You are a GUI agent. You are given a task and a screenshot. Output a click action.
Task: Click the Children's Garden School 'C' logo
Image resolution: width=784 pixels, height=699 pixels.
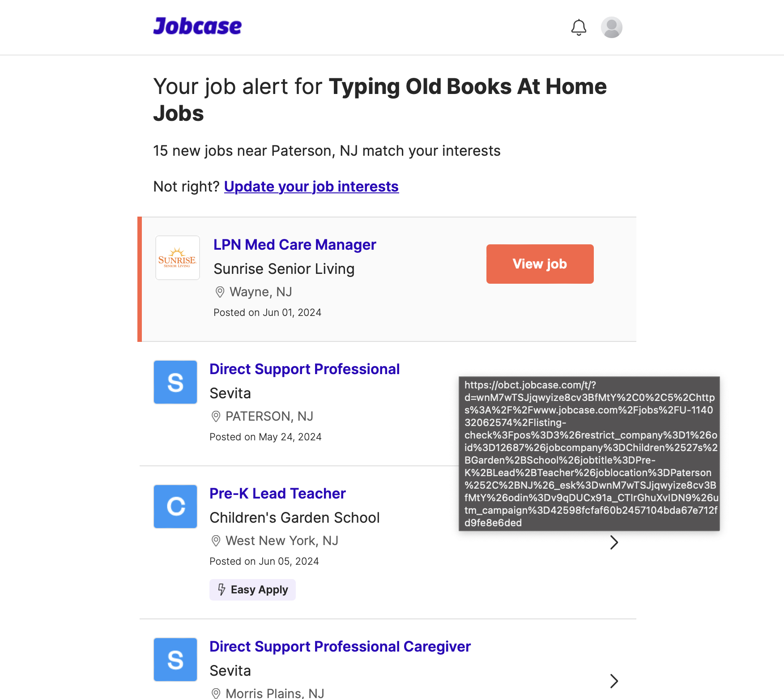pyautogui.click(x=175, y=506)
